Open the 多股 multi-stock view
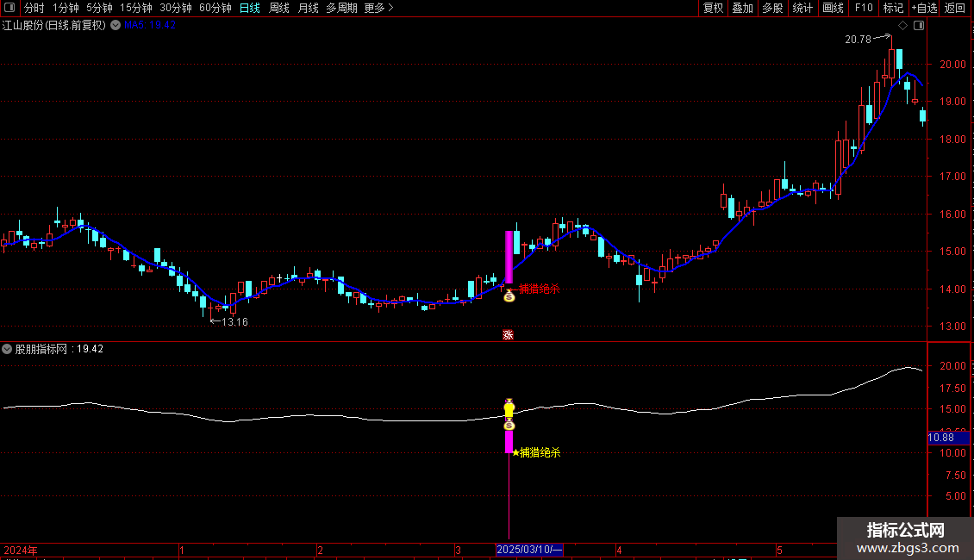 [773, 8]
